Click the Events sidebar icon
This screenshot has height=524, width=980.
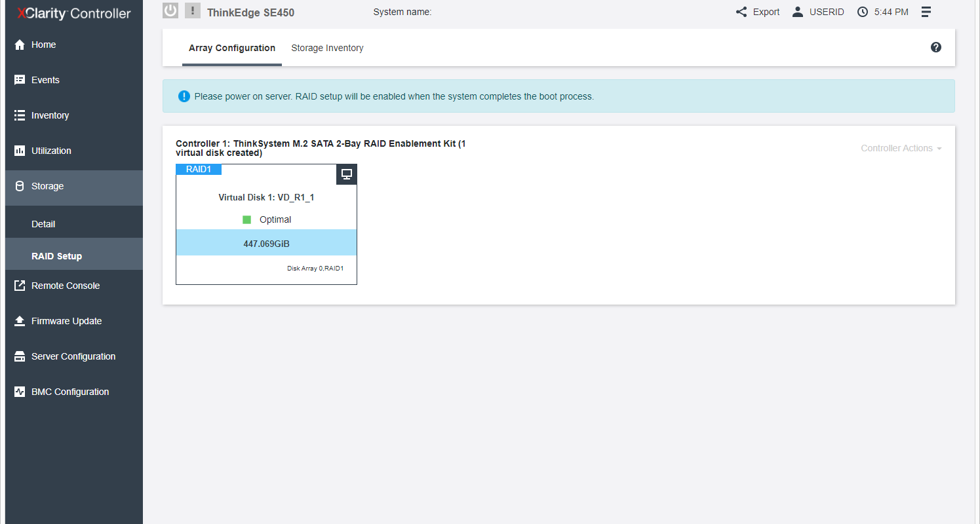point(20,80)
